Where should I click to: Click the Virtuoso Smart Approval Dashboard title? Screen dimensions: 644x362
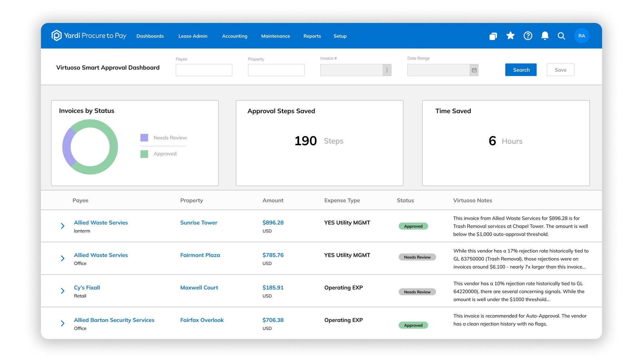click(x=108, y=68)
